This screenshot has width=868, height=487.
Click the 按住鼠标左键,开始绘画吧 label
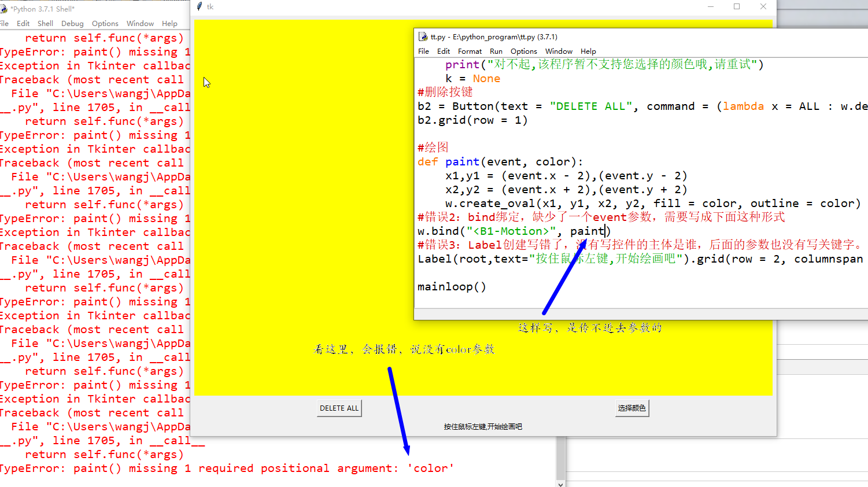point(483,427)
